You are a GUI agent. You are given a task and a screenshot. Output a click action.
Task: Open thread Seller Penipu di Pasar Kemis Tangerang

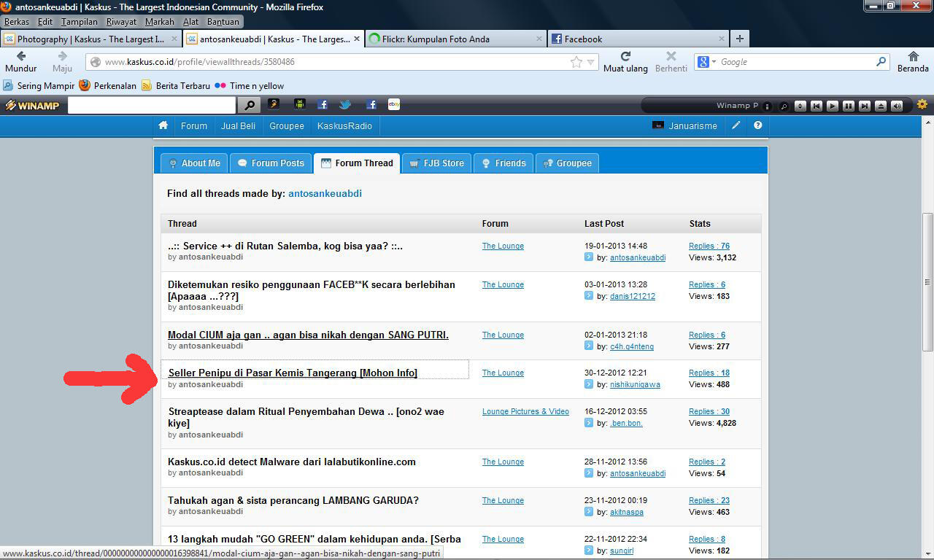293,373
